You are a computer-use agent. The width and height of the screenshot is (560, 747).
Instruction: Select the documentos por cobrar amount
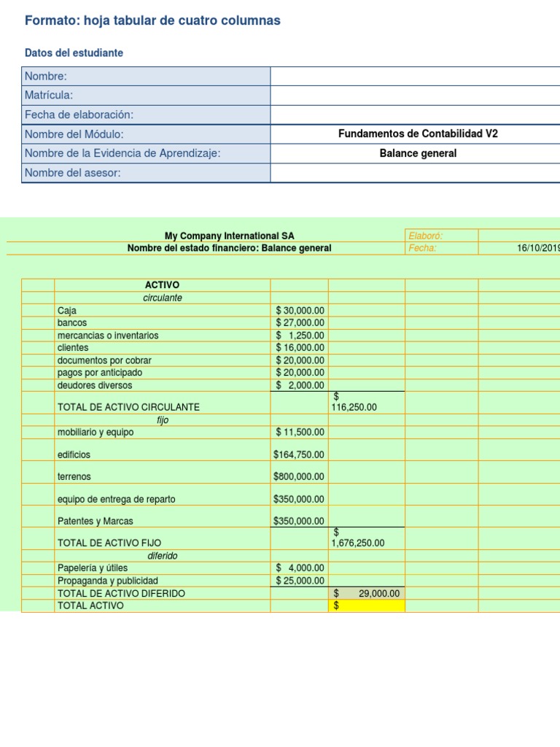coord(300,360)
